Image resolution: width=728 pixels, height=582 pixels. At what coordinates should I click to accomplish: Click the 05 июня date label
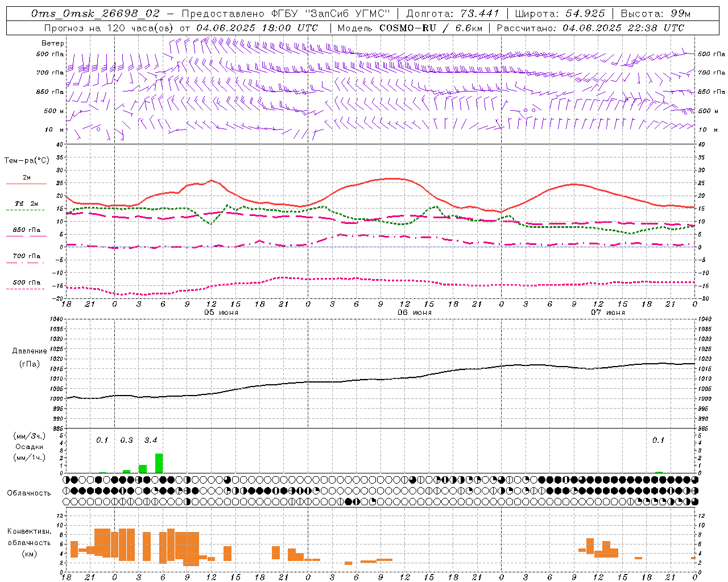point(221,313)
